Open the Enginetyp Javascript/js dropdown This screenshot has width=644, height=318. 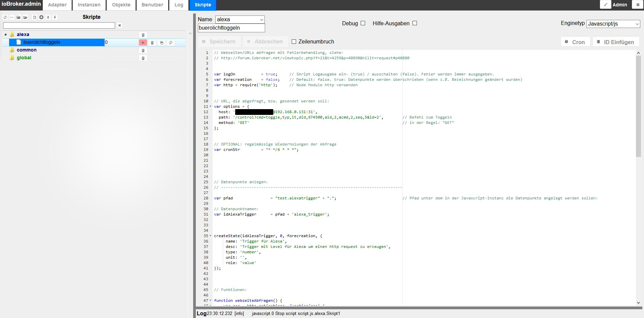point(613,24)
